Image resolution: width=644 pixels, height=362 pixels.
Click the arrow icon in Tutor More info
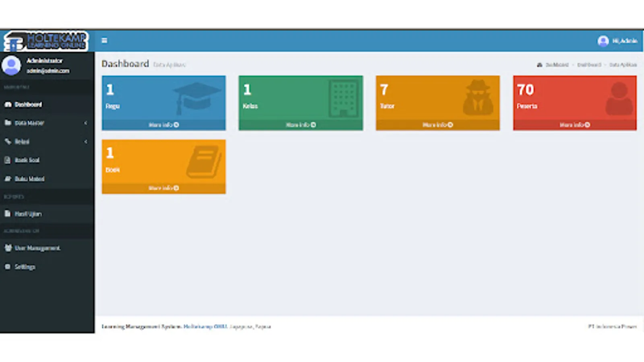(450, 125)
